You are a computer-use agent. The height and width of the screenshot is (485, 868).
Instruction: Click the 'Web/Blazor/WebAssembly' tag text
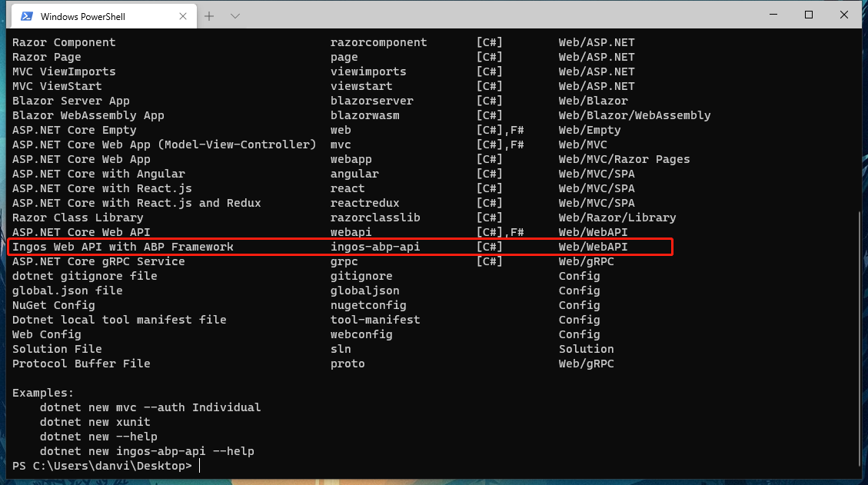tap(634, 115)
